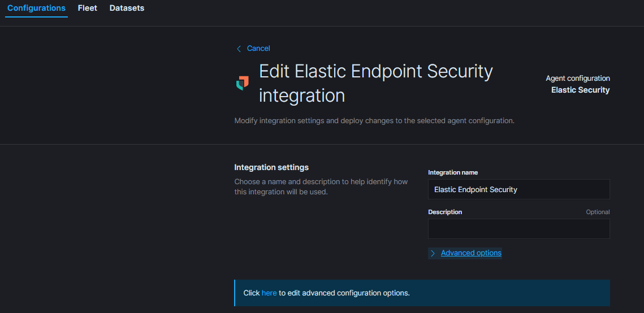Click the 'Choose a name and description' help text
The width and height of the screenshot is (644, 313).
pyautogui.click(x=321, y=187)
